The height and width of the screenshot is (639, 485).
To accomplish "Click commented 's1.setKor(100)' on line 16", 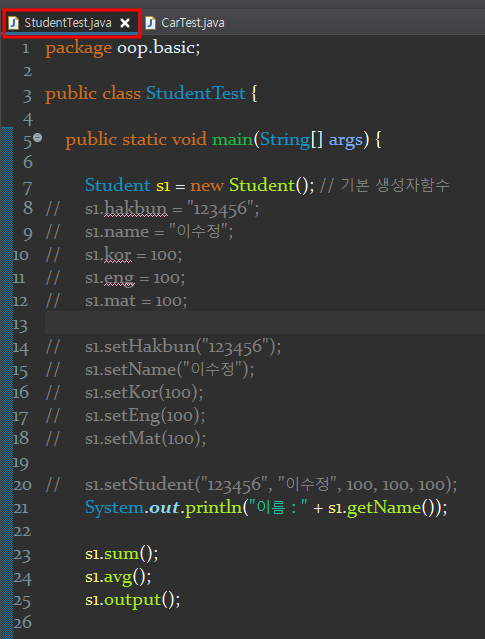I will click(143, 393).
